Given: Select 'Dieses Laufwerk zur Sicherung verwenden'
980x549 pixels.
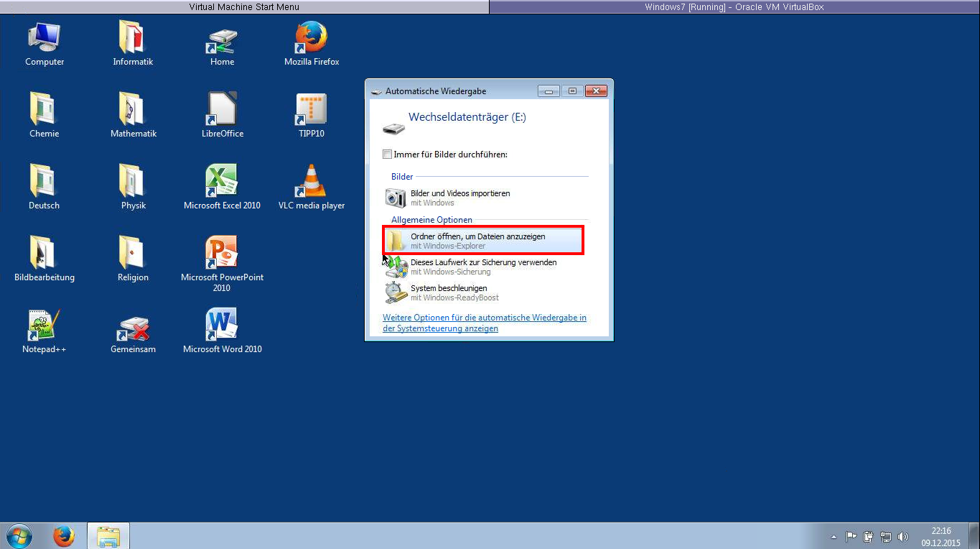Looking at the screenshot, I should (x=482, y=267).
